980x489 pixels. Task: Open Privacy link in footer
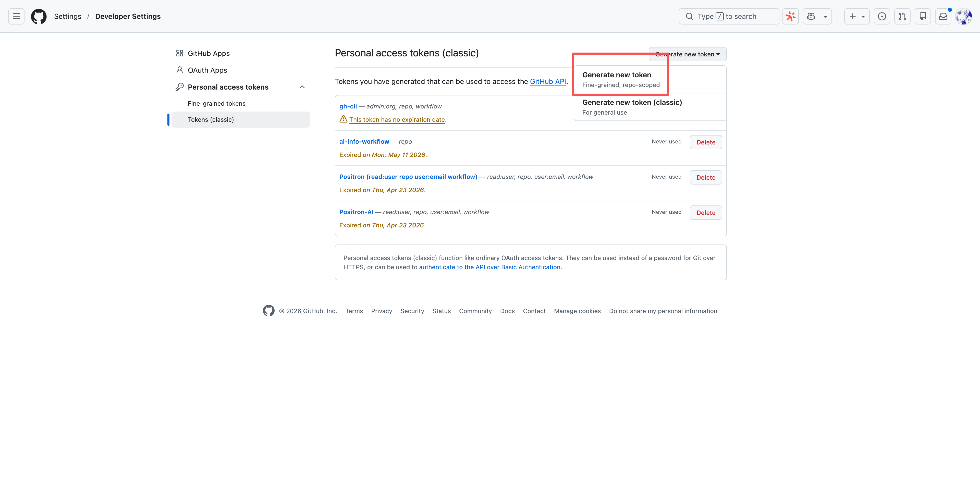[382, 311]
